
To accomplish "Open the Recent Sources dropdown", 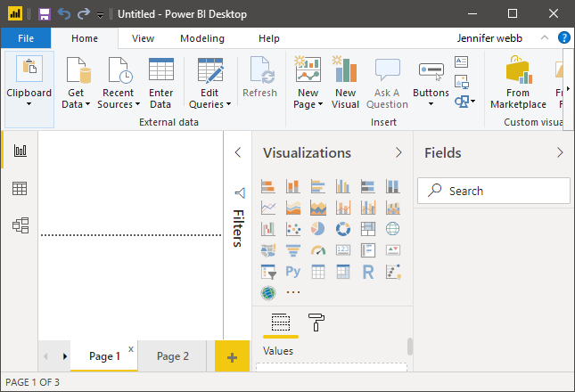I will coord(137,104).
